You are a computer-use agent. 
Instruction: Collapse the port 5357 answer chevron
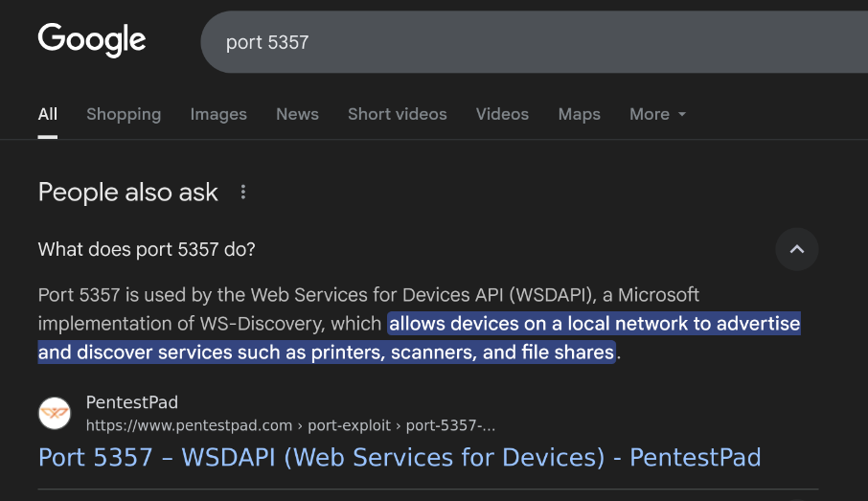click(796, 250)
